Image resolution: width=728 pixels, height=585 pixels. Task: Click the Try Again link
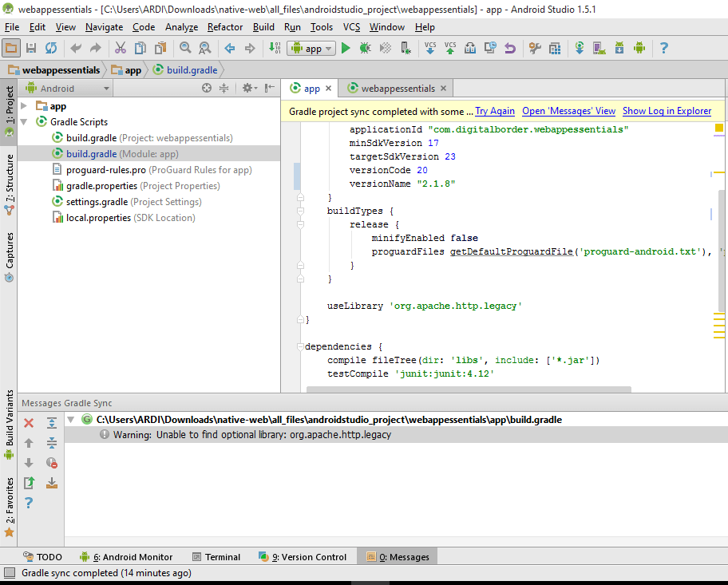[x=495, y=111]
